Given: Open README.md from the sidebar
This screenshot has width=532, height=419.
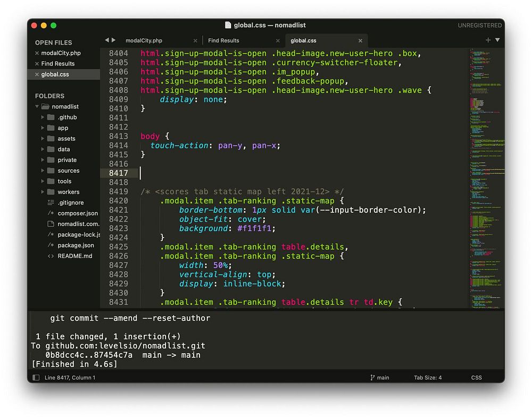Looking at the screenshot, I should (74, 256).
